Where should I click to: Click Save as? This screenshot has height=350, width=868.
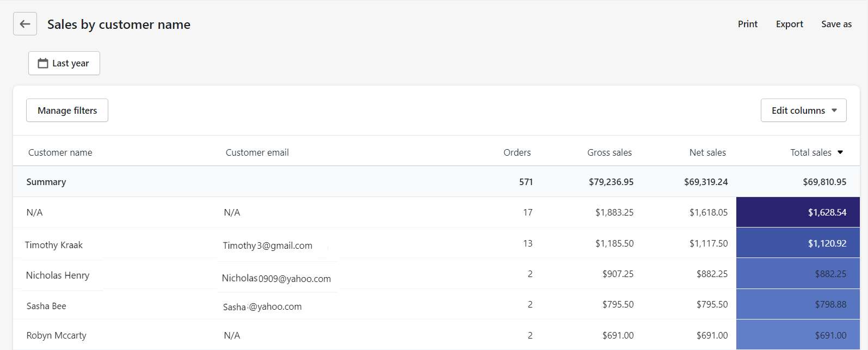point(836,24)
